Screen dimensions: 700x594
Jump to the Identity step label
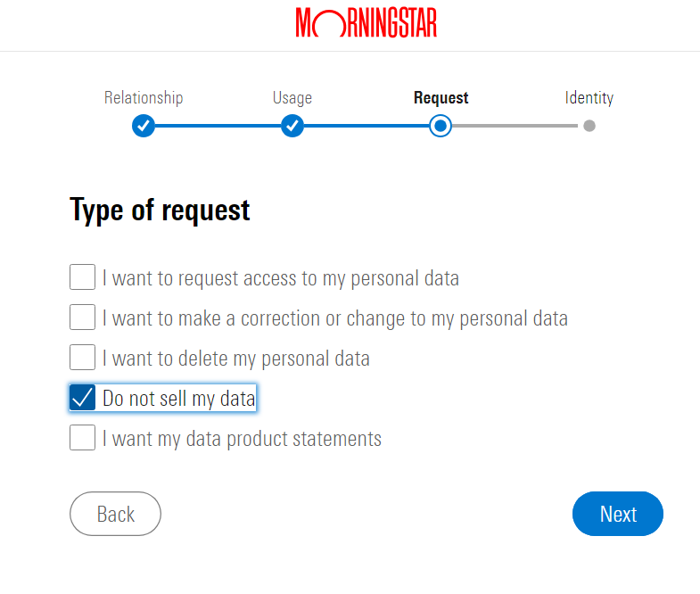pos(589,98)
